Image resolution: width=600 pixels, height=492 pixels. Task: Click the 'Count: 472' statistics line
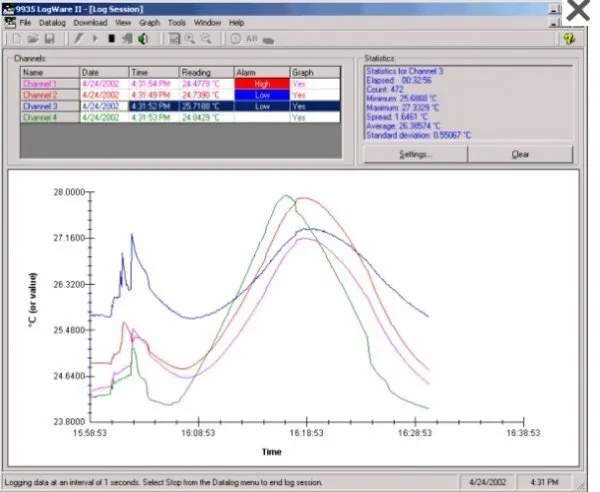pyautogui.click(x=385, y=89)
